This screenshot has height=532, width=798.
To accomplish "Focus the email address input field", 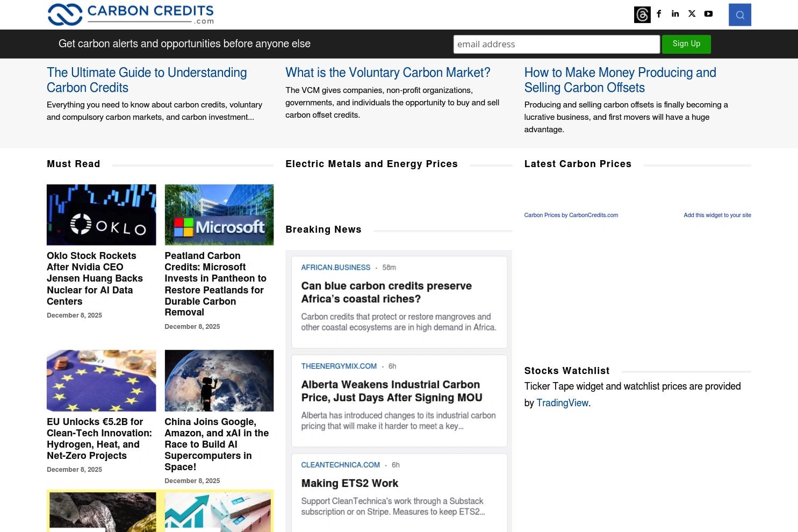I will tap(557, 44).
